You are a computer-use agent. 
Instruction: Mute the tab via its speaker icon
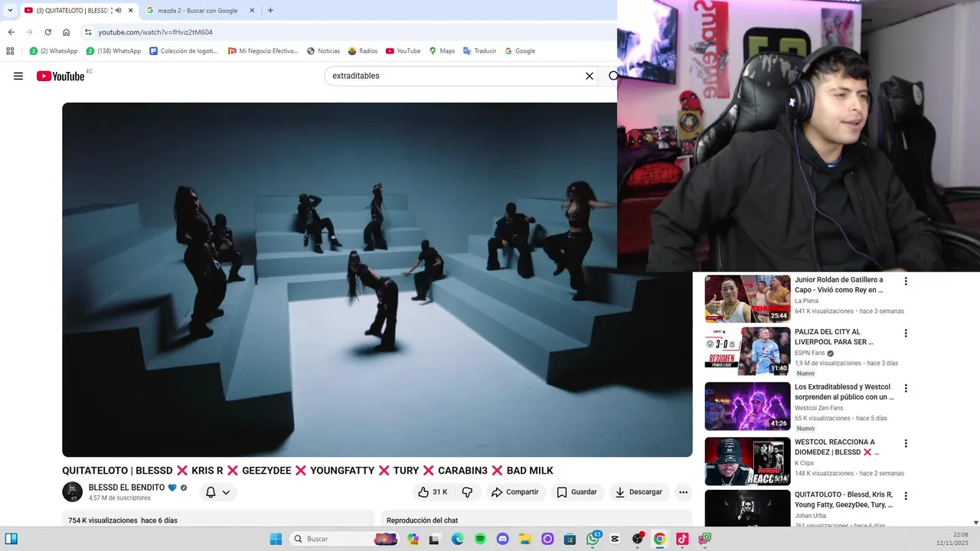pos(118,11)
